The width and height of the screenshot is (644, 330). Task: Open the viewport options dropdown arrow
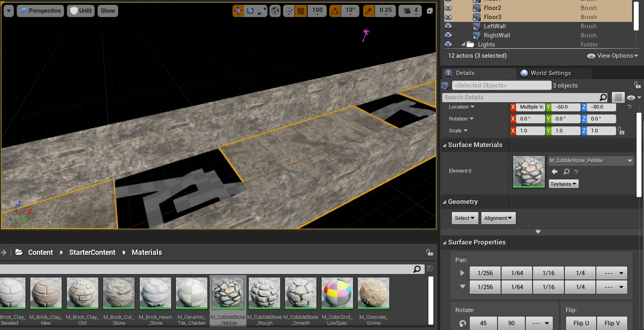click(x=9, y=11)
